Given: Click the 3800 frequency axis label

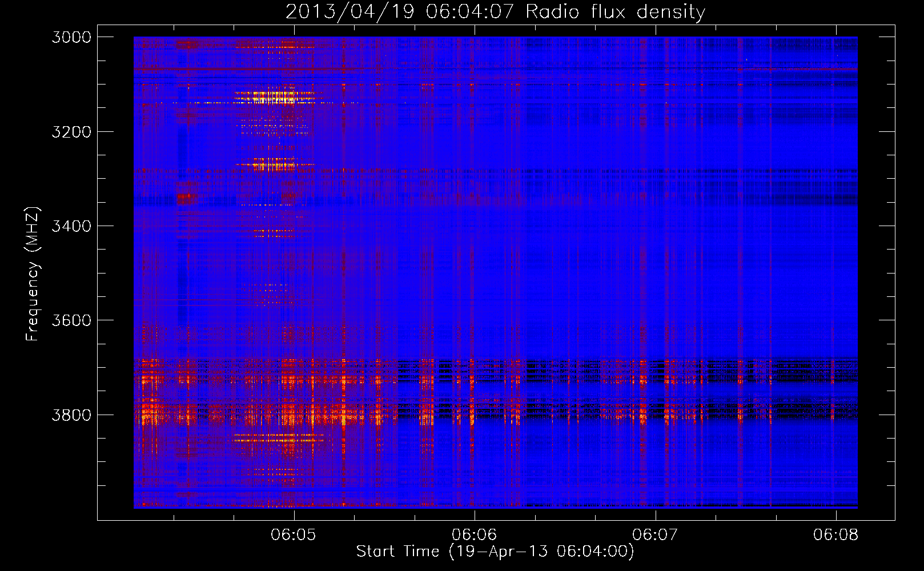Looking at the screenshot, I should click(x=71, y=415).
